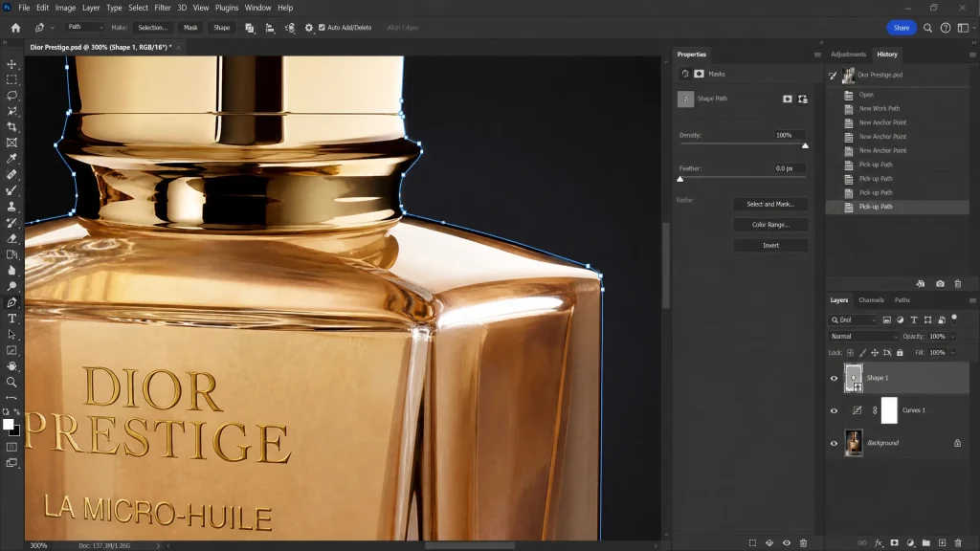
Task: Switch to the Paths tab
Action: click(902, 300)
